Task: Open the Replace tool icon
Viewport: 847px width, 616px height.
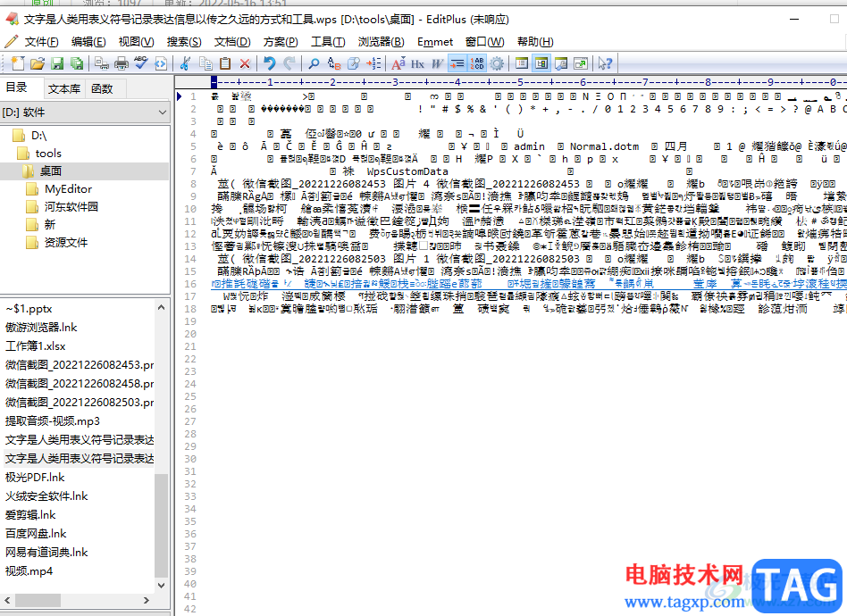Action: click(334, 63)
